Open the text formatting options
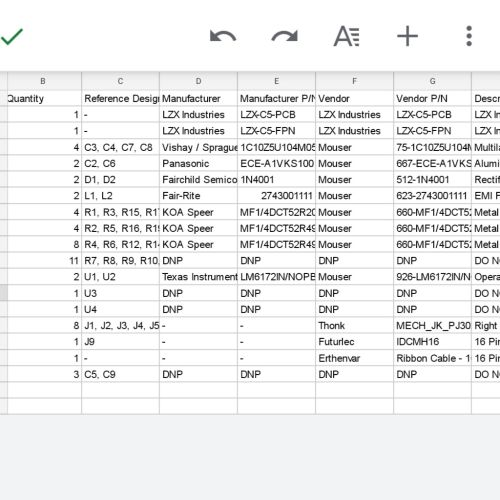 click(x=347, y=36)
